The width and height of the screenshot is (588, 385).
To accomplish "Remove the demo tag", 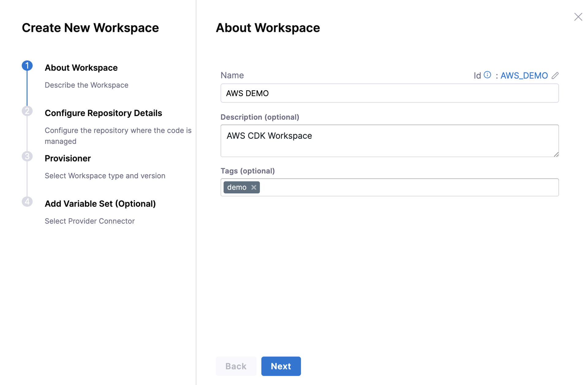I will pos(254,187).
